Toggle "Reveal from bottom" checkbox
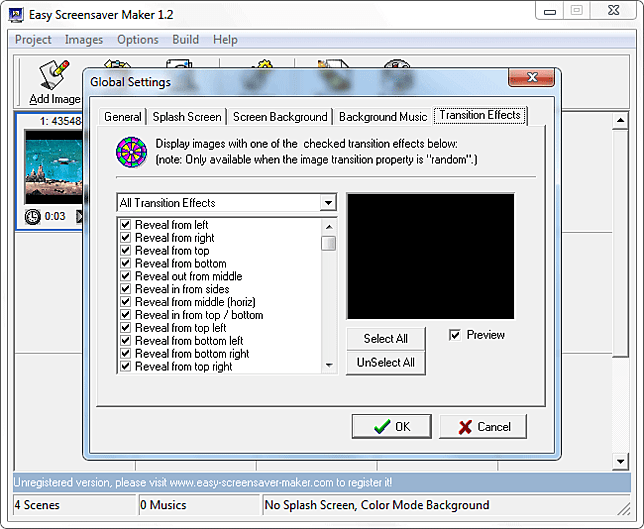Viewport: 644px width, 529px height. point(125,263)
